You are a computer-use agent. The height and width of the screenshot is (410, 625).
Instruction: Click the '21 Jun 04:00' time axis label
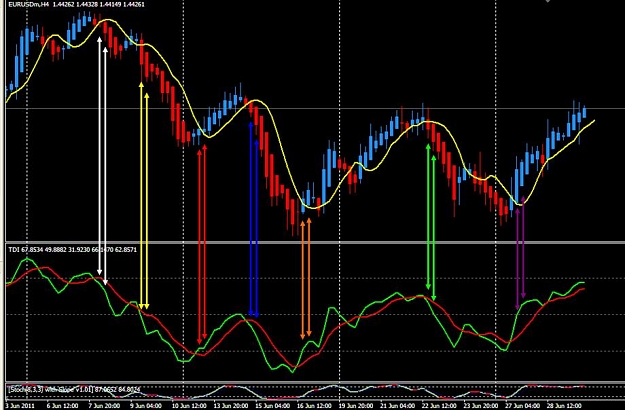(397, 406)
